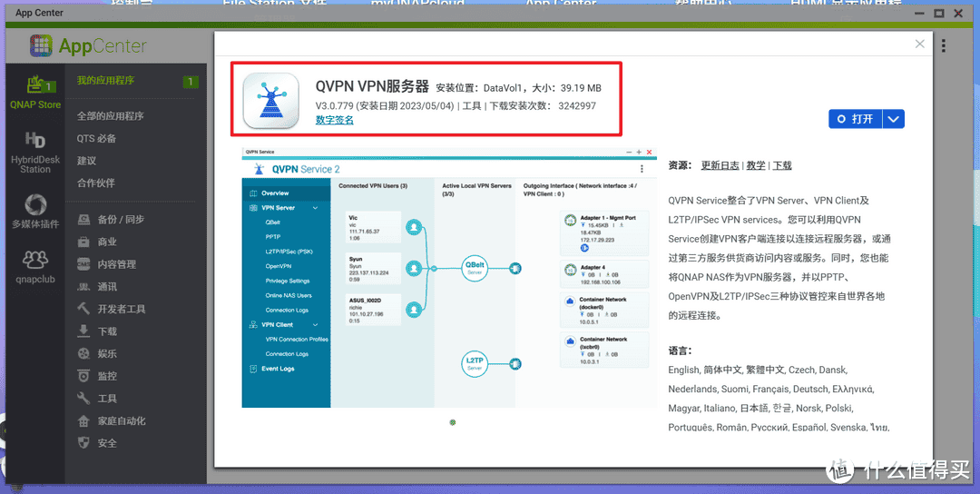Open QNAP Store sidebar icon
Screen dimensions: 980x494
[35, 93]
